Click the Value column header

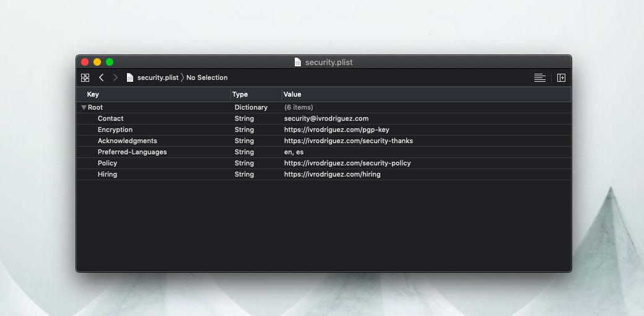[292, 94]
